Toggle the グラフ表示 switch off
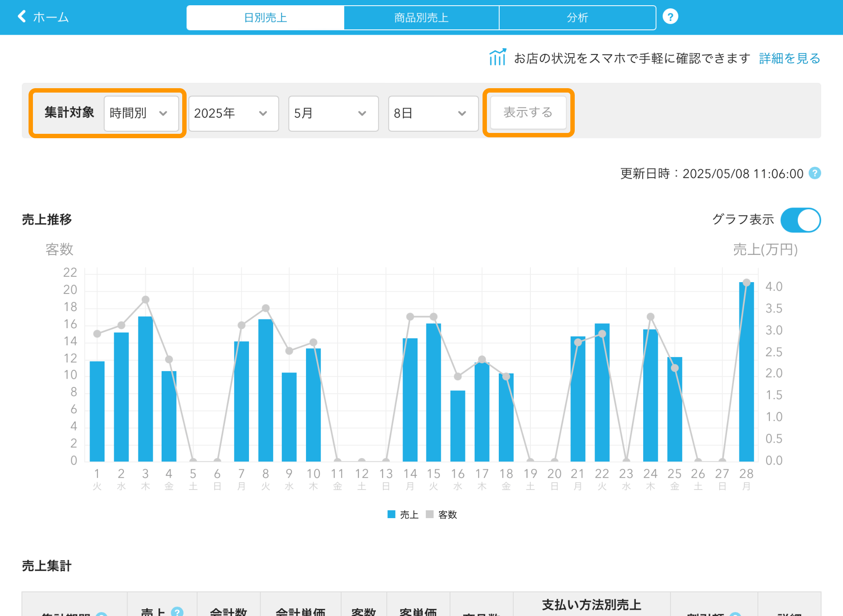This screenshot has width=843, height=616. (x=800, y=220)
